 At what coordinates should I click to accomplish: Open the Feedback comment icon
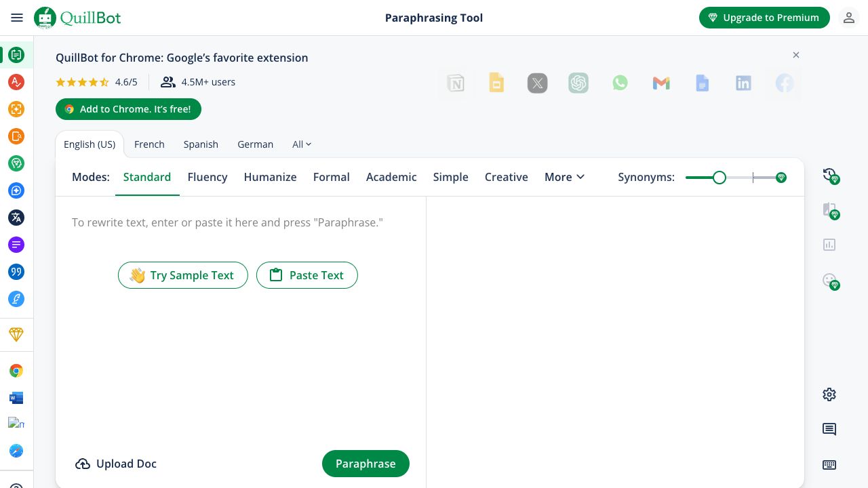pos(829,429)
